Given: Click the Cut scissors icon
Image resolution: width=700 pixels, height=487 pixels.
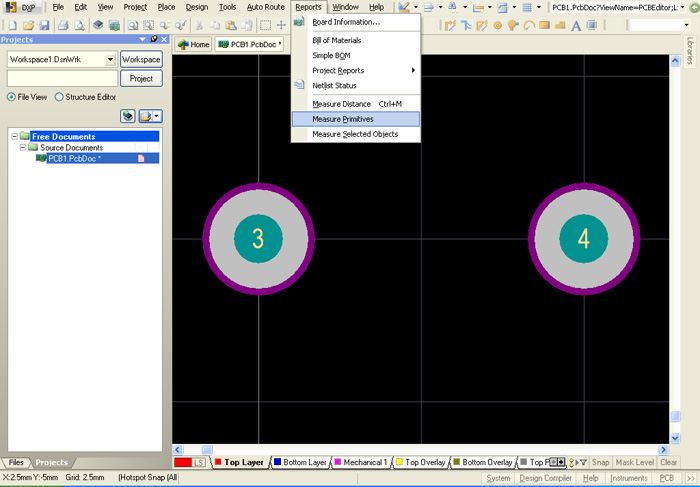Looking at the screenshot, I should pyautogui.click(x=201, y=25).
